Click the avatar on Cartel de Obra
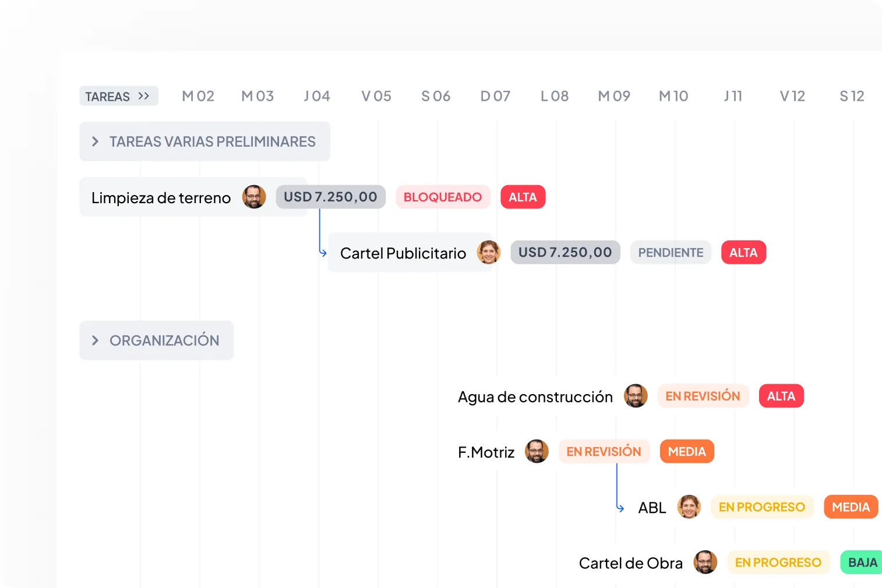This screenshot has width=882, height=588. pyautogui.click(x=705, y=562)
